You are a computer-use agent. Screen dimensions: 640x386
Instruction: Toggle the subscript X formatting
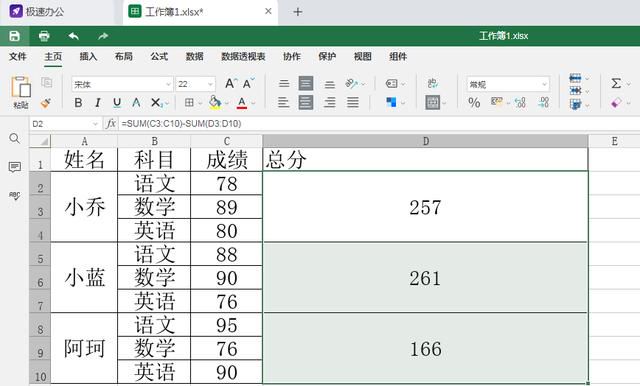[x=156, y=102]
